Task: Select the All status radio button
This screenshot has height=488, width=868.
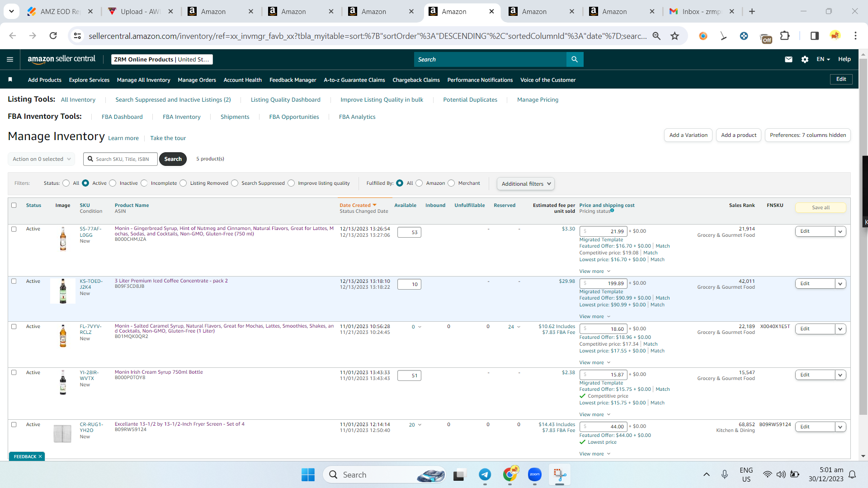Action: [66, 183]
